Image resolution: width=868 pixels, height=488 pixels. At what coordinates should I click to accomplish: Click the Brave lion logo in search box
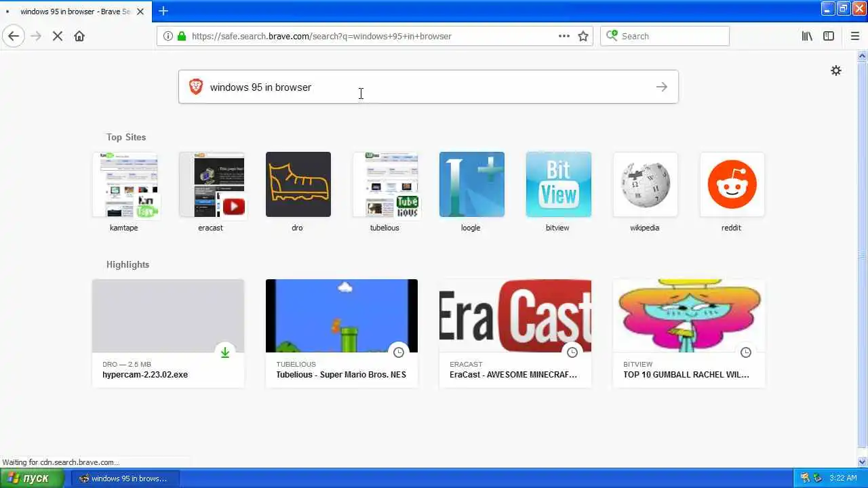(196, 87)
